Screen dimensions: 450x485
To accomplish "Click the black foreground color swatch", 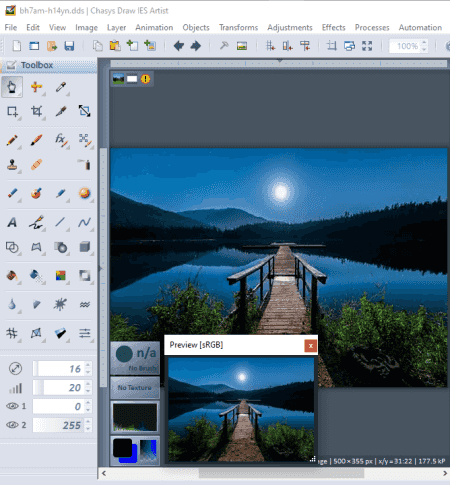I will [122, 448].
